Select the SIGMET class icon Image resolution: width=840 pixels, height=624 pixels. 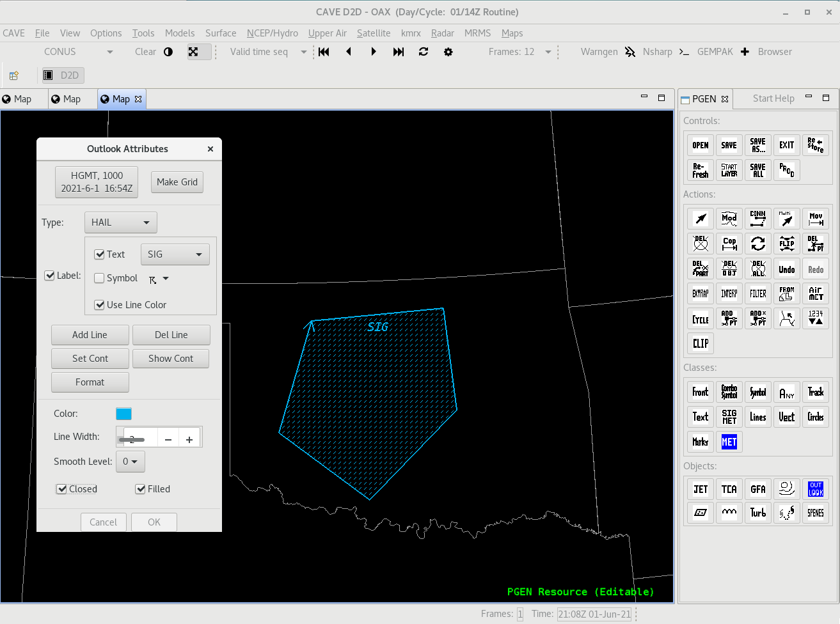tap(729, 417)
